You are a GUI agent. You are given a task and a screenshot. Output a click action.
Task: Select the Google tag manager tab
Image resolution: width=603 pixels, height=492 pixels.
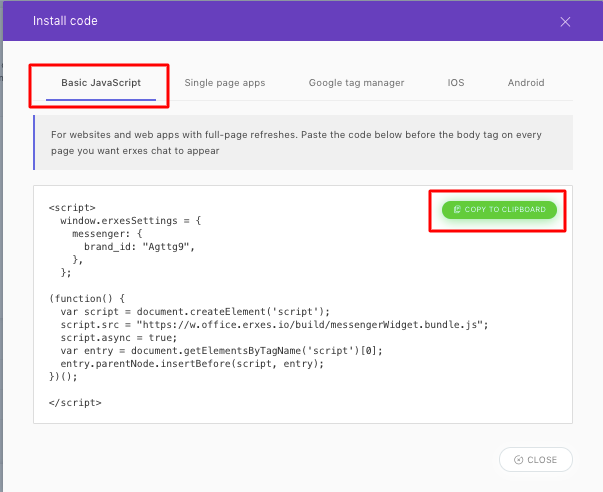(x=356, y=83)
